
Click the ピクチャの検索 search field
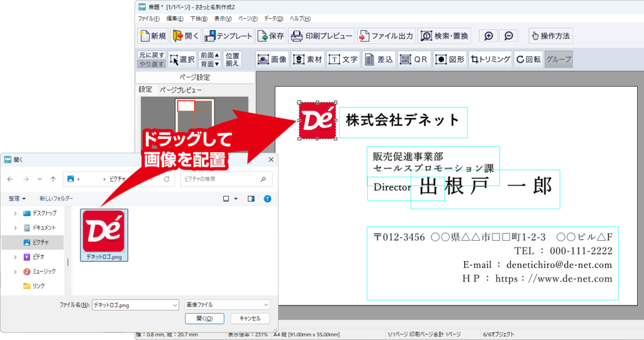(226, 179)
